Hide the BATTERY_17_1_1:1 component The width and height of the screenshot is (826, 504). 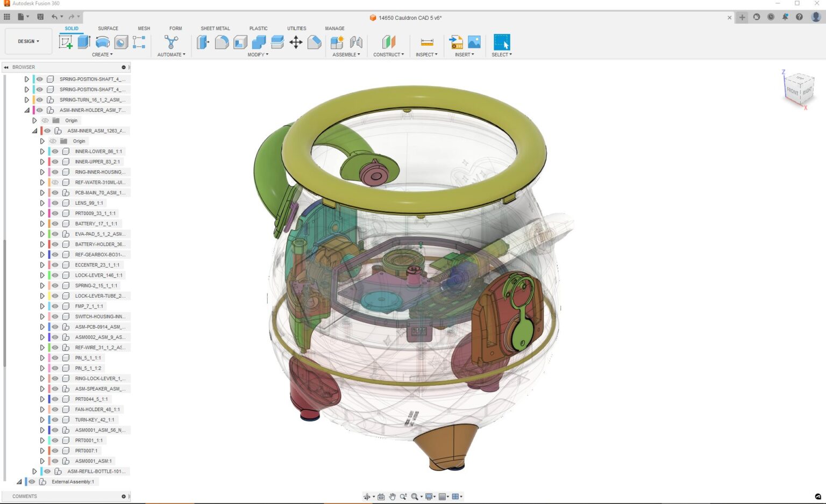coord(55,224)
